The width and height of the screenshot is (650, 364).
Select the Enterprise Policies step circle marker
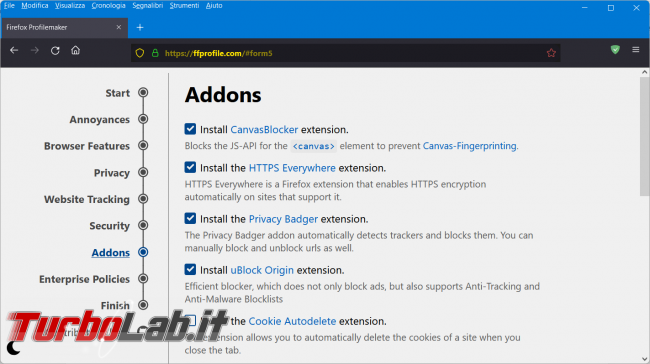click(143, 279)
